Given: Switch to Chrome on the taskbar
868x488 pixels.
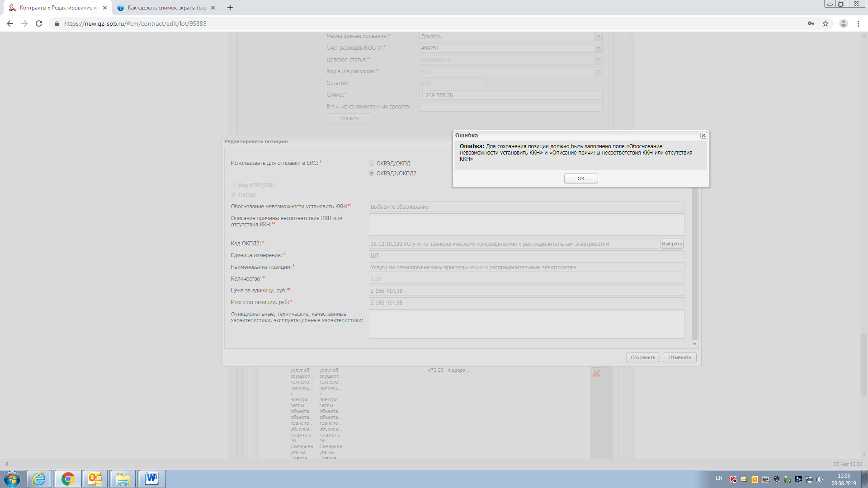Looking at the screenshot, I should point(68,479).
